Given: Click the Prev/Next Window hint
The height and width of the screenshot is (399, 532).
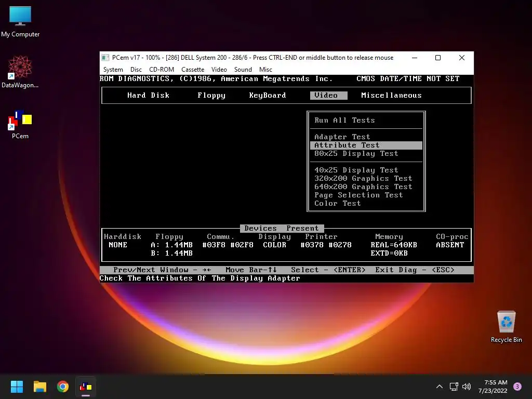Looking at the screenshot, I should point(162,270).
